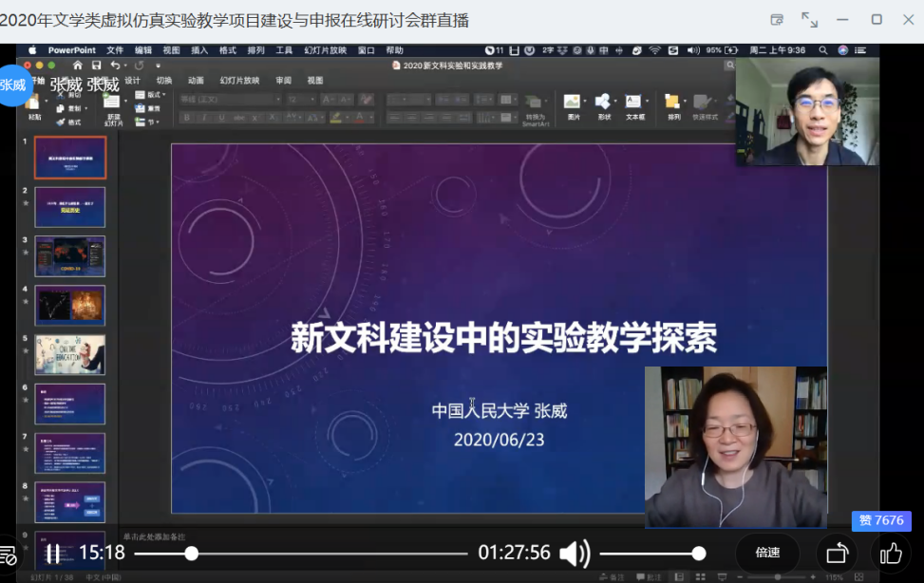
Task: Open the playlist icon at bottom left
Action: 8,556
